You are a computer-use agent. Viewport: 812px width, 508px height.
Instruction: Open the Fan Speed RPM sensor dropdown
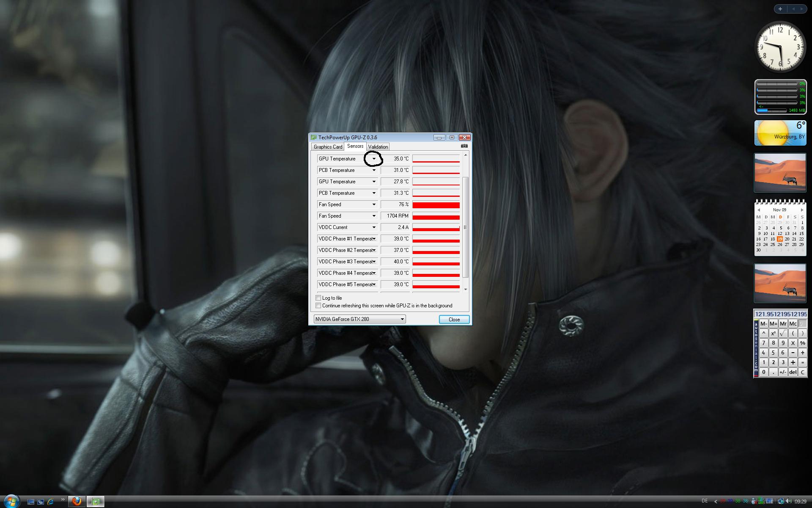[x=374, y=216]
